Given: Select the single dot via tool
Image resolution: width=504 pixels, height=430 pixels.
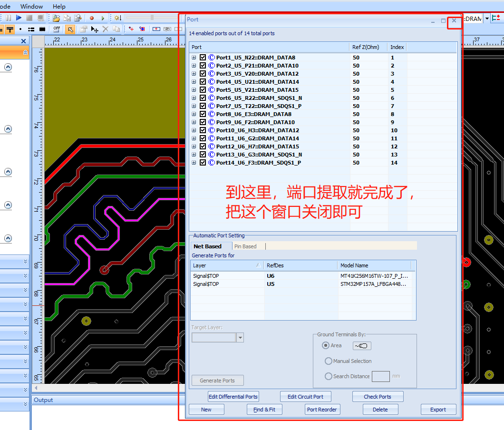Looking at the screenshot, I should (x=20, y=29).
